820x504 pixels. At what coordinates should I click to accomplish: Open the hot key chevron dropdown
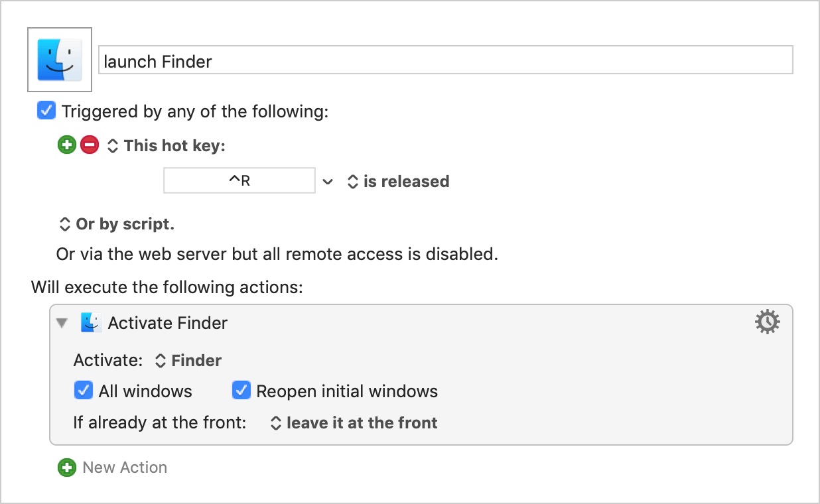click(328, 181)
